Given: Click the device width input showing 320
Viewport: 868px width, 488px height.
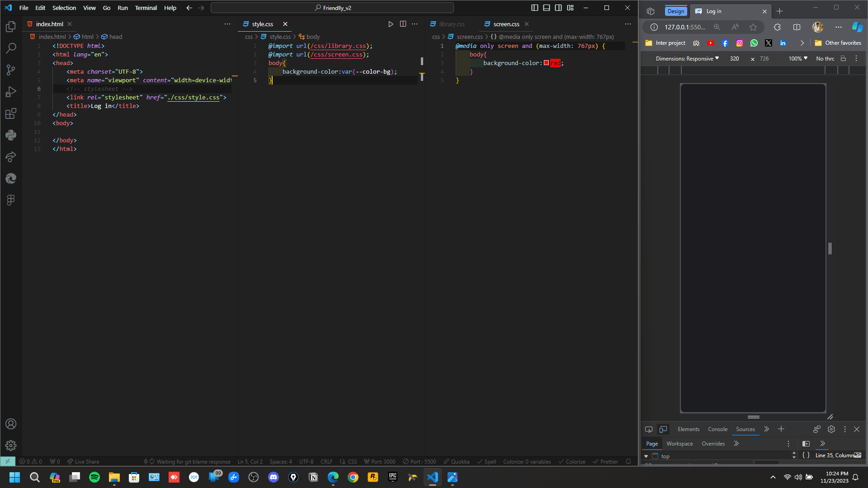Looking at the screenshot, I should click(735, 59).
